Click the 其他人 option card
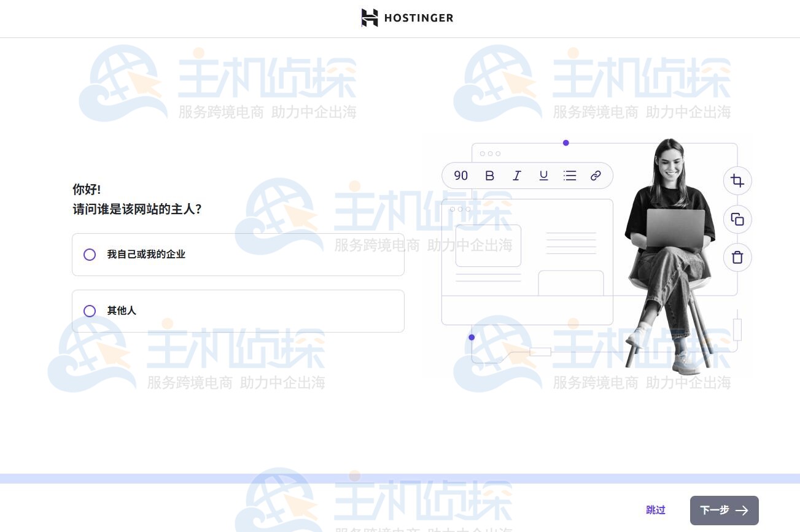Screen dimensions: 800x532 pos(238,311)
